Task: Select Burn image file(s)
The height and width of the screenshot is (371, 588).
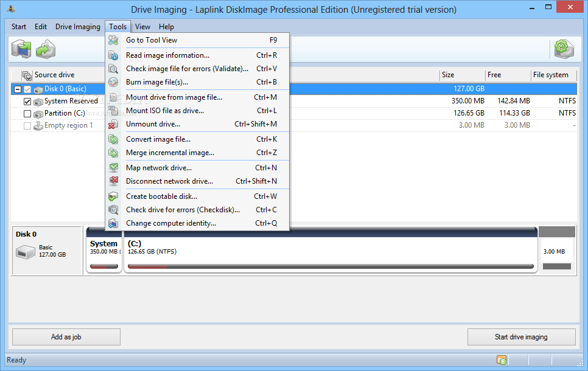Action: (x=198, y=82)
